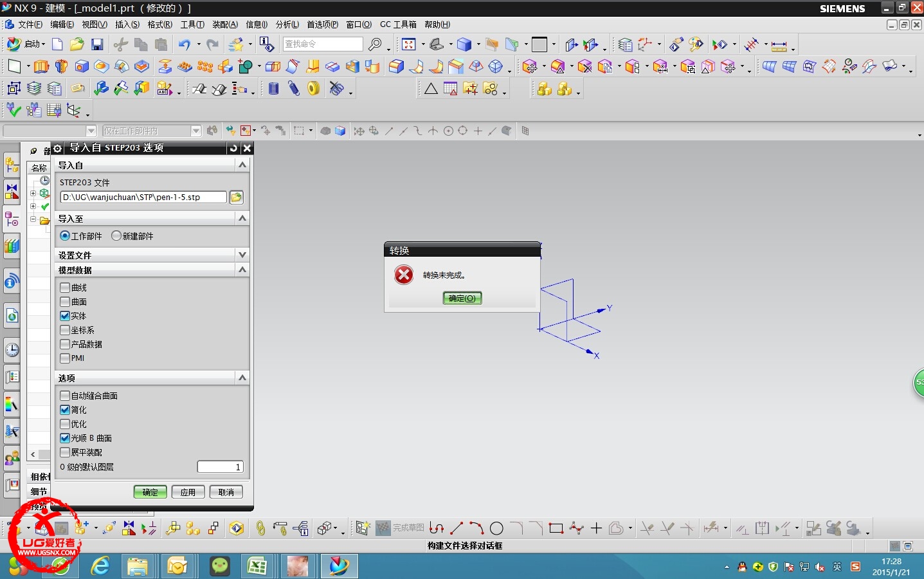Open the 插入(S) menu
Viewport: 924px width, 579px height.
coord(127,24)
